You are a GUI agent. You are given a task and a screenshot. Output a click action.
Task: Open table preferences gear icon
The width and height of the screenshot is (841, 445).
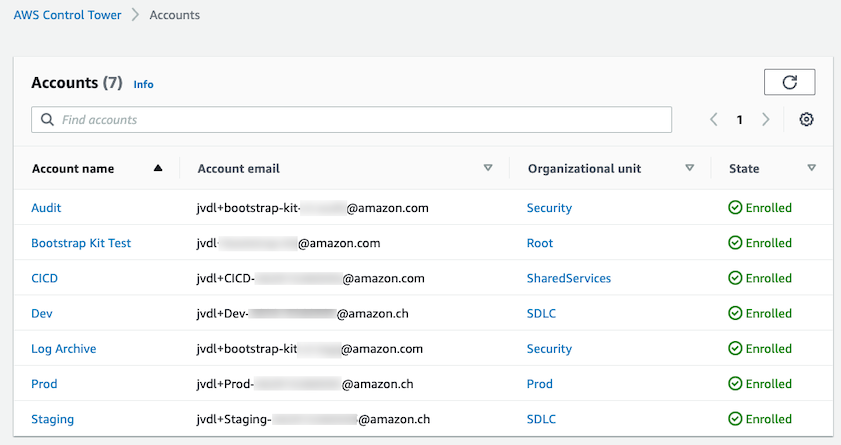pos(806,120)
